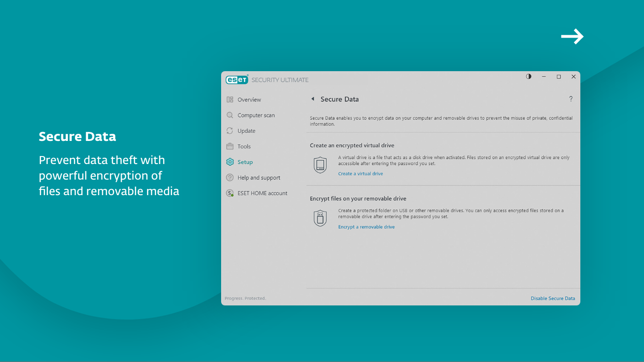The image size is (644, 362).
Task: Open help with the question mark icon
Action: [571, 99]
